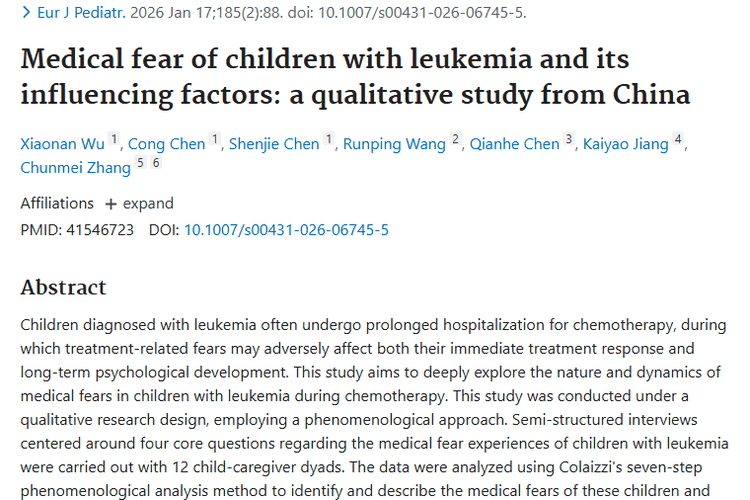Click author Cong Chen
750x500 pixels.
click(x=166, y=144)
